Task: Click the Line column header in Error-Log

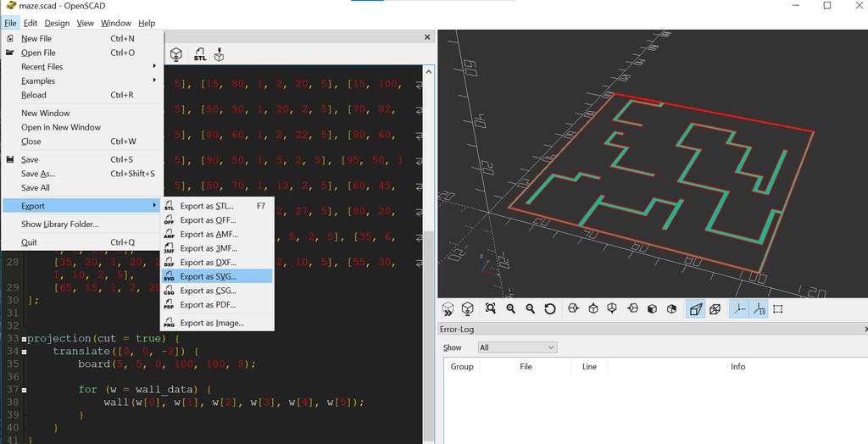Action: (x=590, y=367)
